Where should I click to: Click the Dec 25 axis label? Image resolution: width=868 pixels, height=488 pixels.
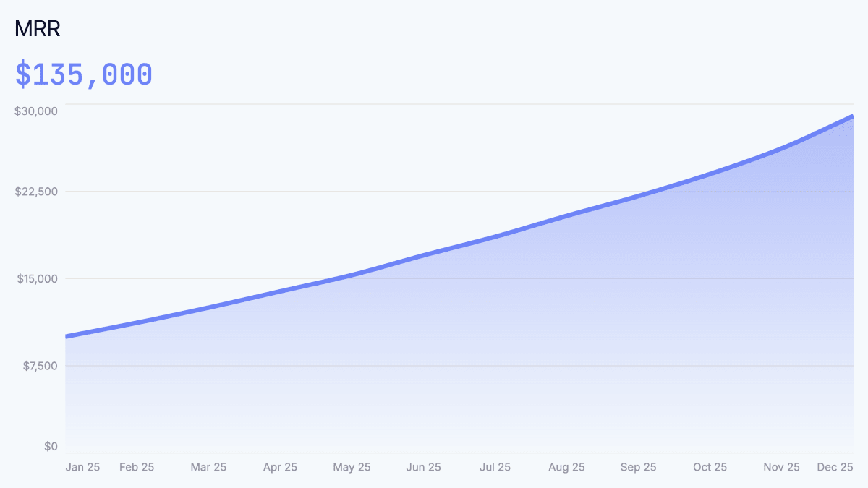coord(835,467)
